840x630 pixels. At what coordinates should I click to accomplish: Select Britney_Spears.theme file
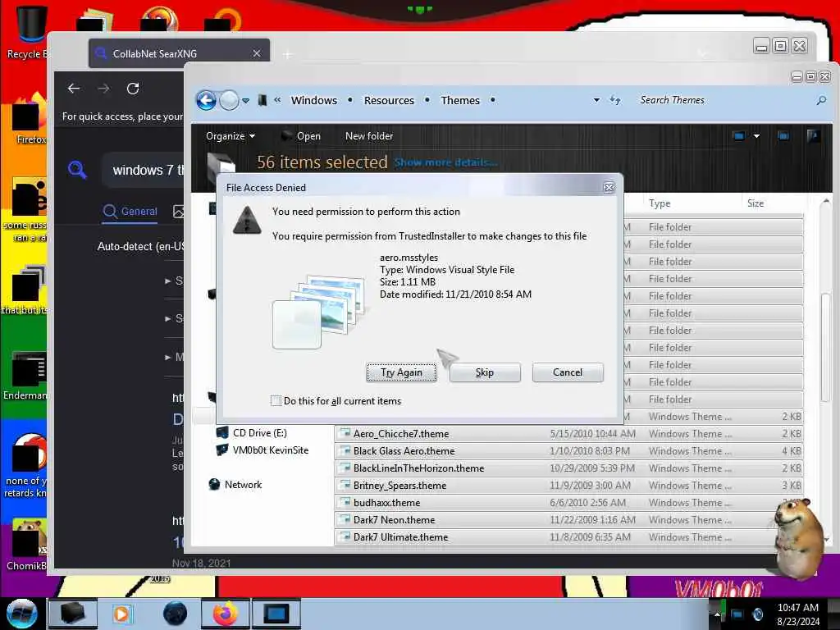click(569, 486)
